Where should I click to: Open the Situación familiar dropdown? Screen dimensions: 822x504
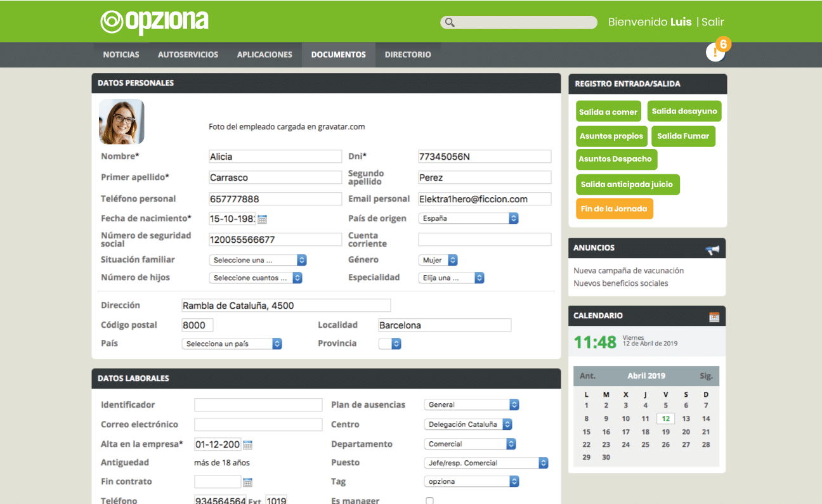pyautogui.click(x=258, y=260)
